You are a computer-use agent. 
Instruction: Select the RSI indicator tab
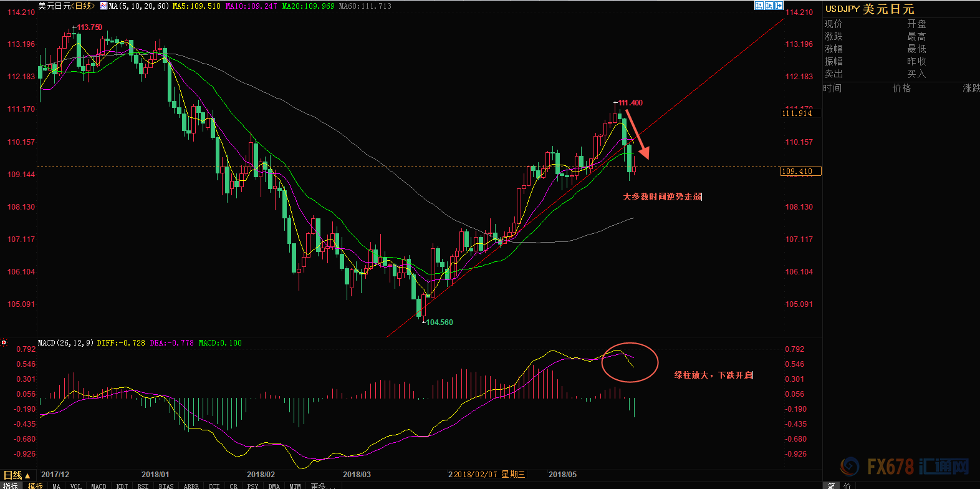point(143,486)
